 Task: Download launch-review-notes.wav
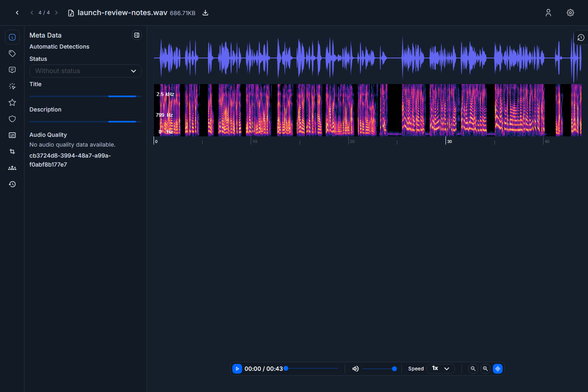pyautogui.click(x=205, y=13)
